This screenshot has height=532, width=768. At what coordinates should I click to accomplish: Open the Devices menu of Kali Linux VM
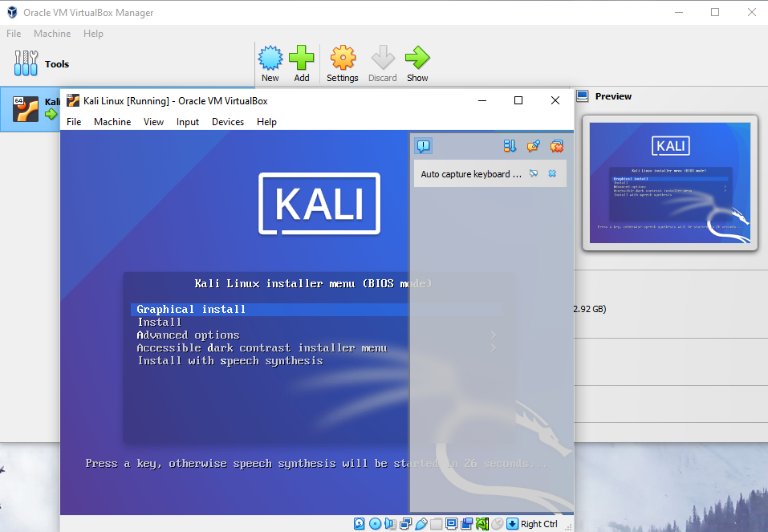tap(228, 121)
